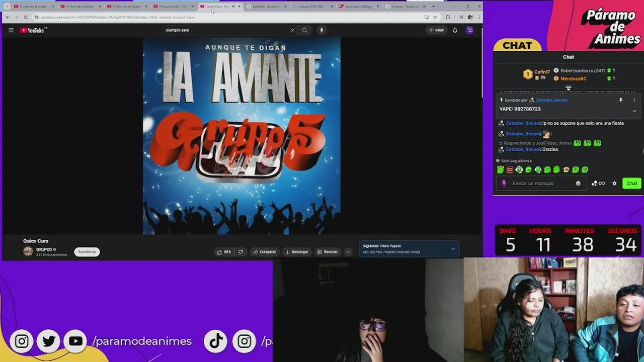Open the YouTube account avatar menu
Screen dimensions: 644x362
point(469,30)
